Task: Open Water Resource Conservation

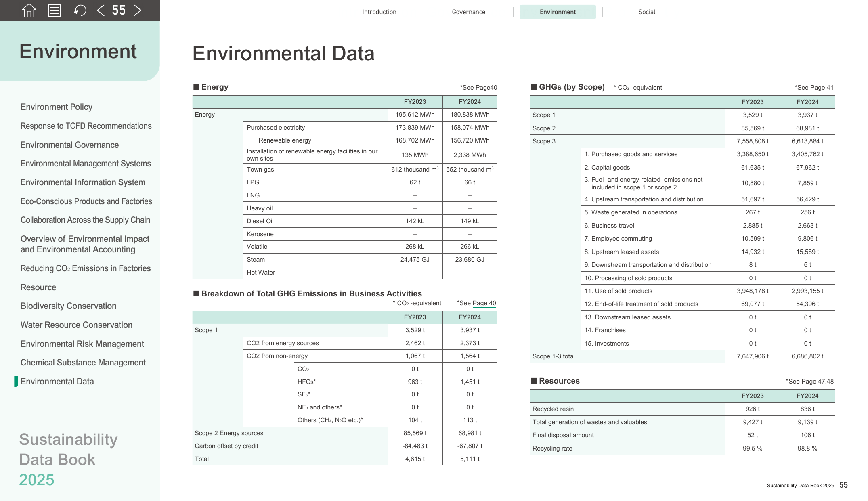Action: click(x=76, y=325)
